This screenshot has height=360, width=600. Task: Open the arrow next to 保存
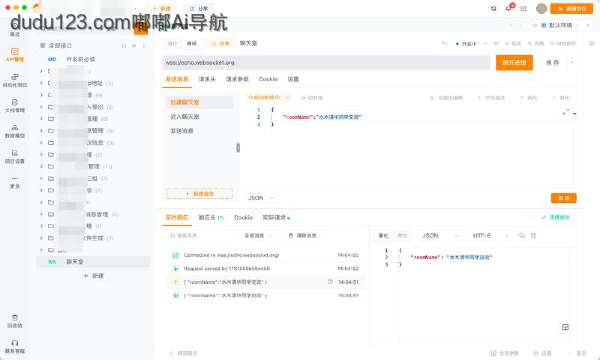pos(572,62)
